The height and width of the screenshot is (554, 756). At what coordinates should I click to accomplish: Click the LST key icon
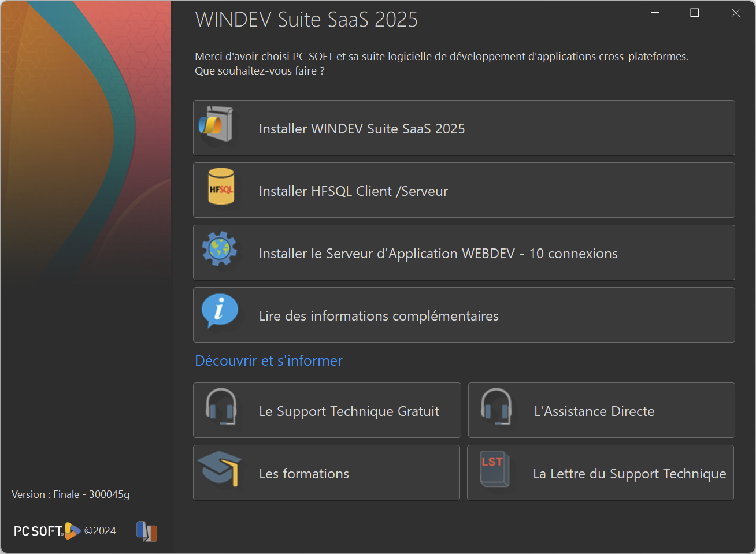tap(495, 469)
